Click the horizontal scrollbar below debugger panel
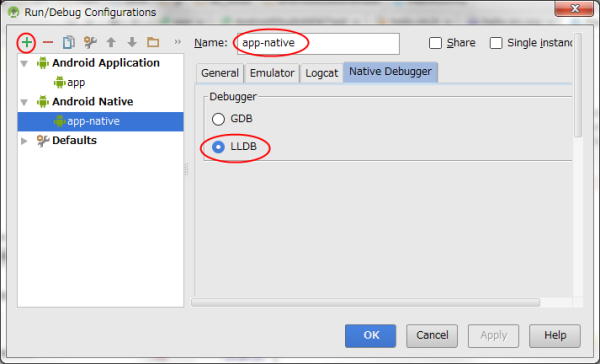Image resolution: width=600 pixels, height=364 pixels. point(365,303)
